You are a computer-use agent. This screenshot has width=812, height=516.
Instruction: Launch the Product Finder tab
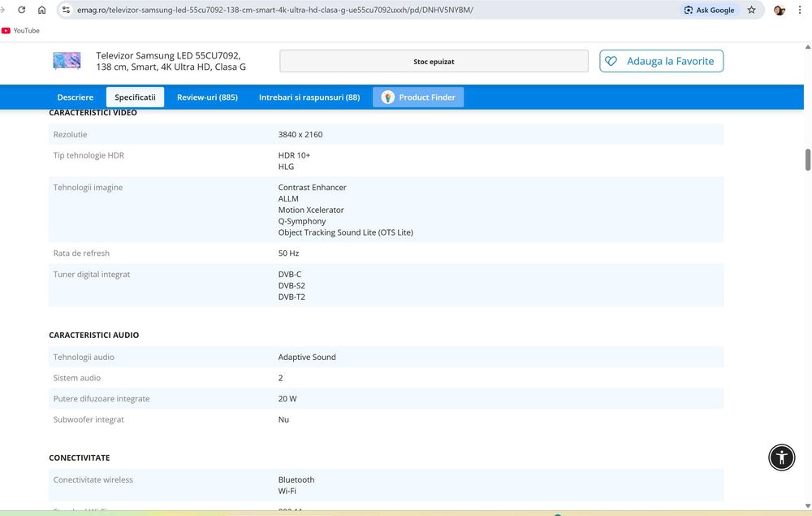pos(418,97)
